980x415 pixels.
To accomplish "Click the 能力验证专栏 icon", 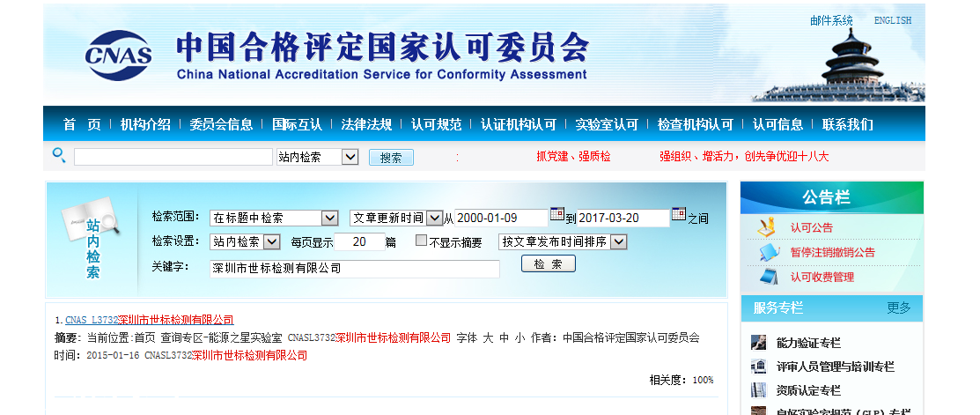I will click(x=758, y=343).
